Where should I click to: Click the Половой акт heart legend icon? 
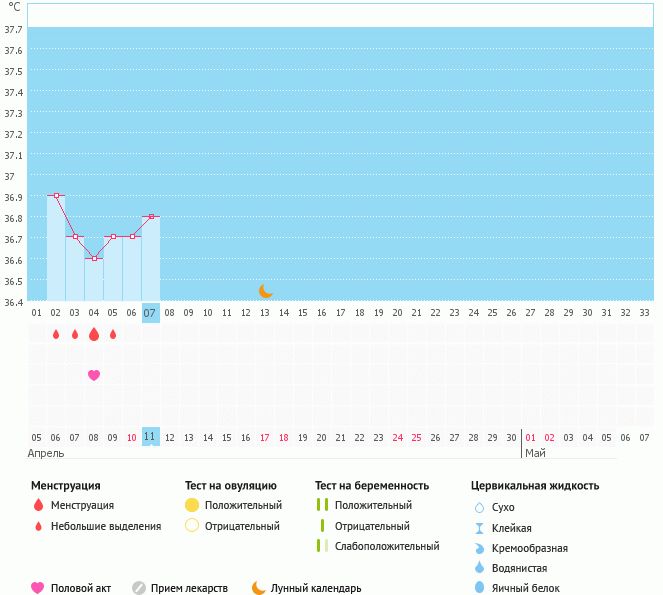[x=38, y=588]
